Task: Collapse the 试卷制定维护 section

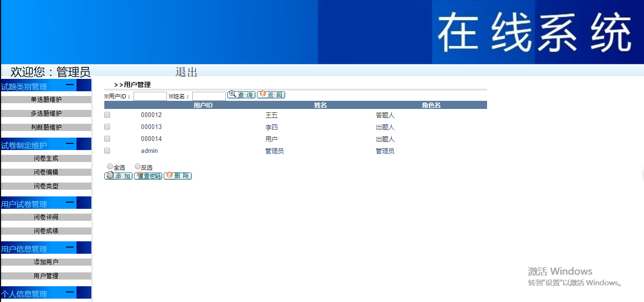Action: click(x=70, y=144)
